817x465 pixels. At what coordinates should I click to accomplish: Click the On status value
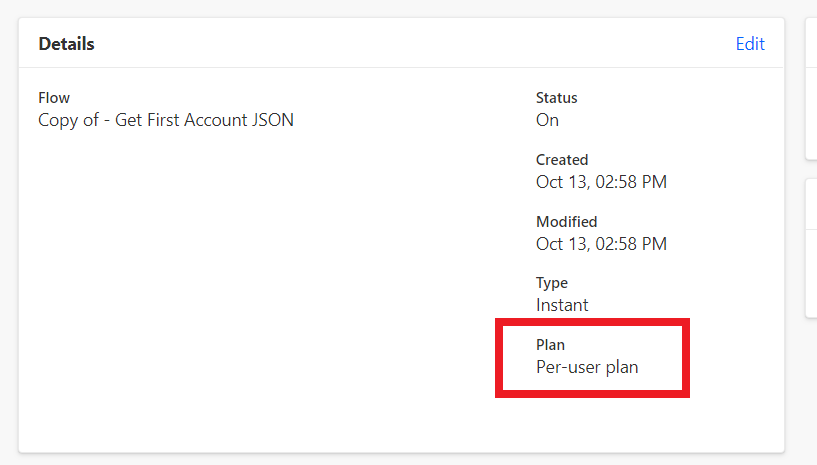(x=547, y=120)
